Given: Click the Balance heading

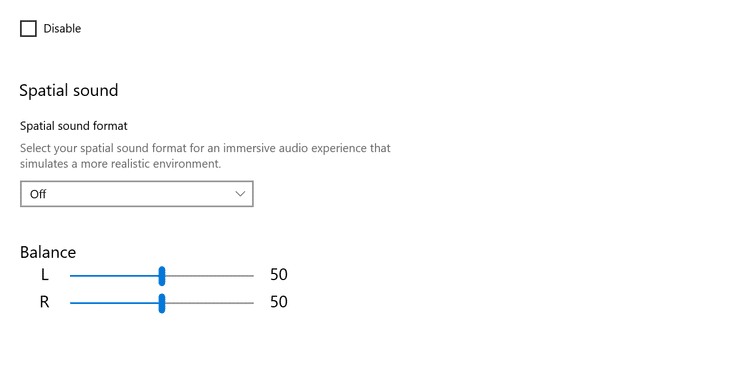Looking at the screenshot, I should (x=48, y=252).
